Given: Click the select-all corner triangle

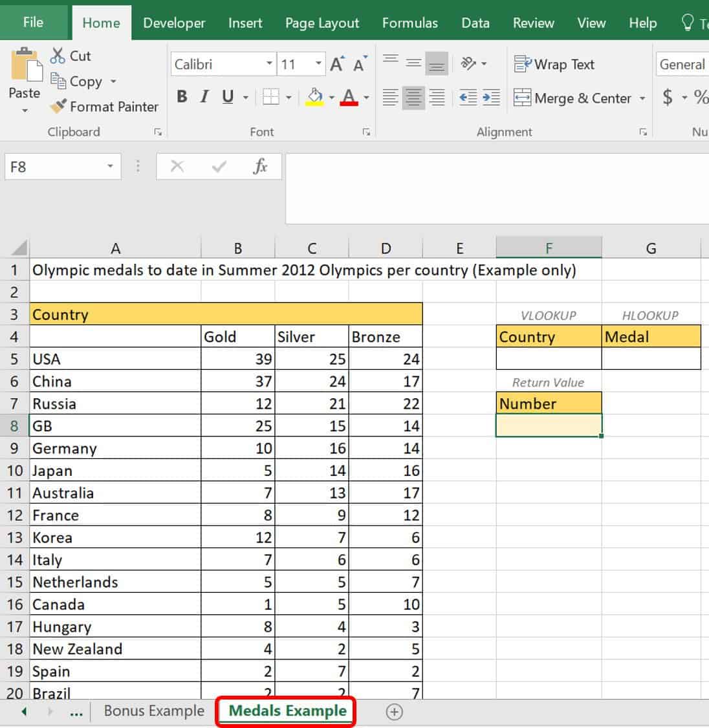Looking at the screenshot, I should [19, 248].
